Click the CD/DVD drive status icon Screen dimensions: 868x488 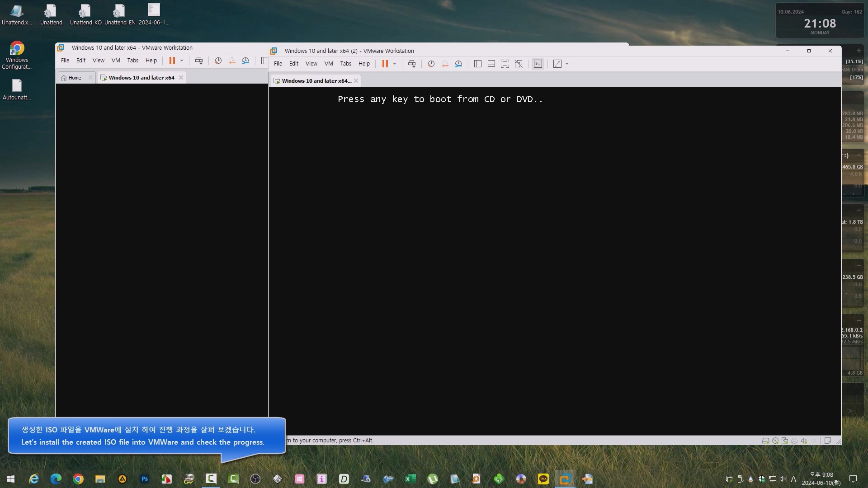[x=775, y=441]
